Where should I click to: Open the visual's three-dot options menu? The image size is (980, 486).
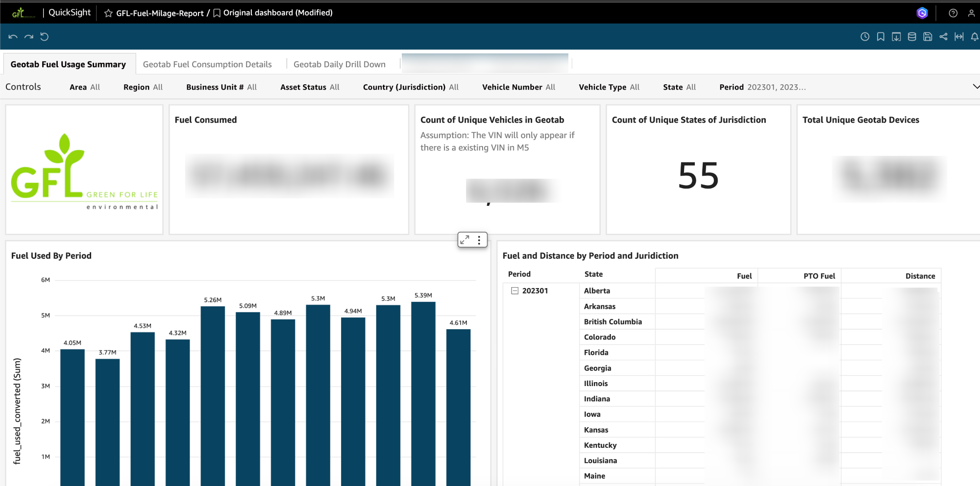coord(479,240)
